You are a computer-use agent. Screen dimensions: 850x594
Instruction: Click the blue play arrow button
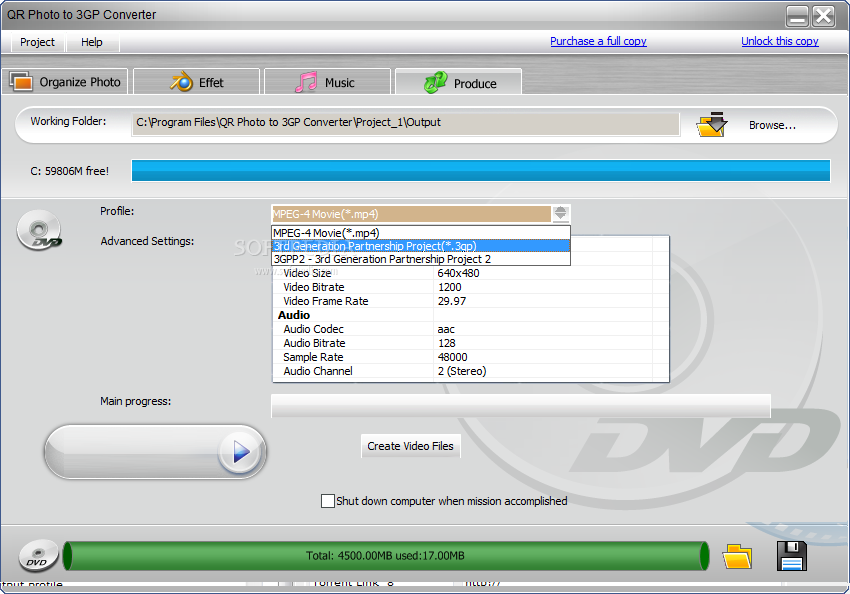(x=241, y=451)
